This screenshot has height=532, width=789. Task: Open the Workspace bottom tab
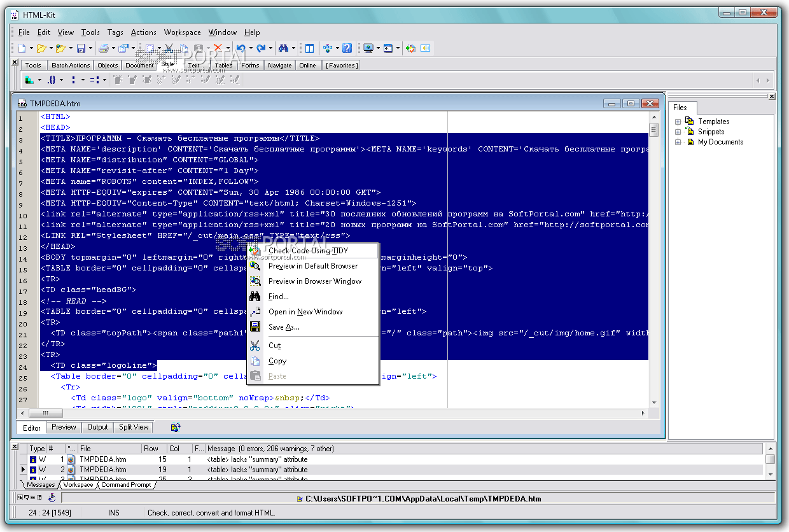[x=78, y=485]
